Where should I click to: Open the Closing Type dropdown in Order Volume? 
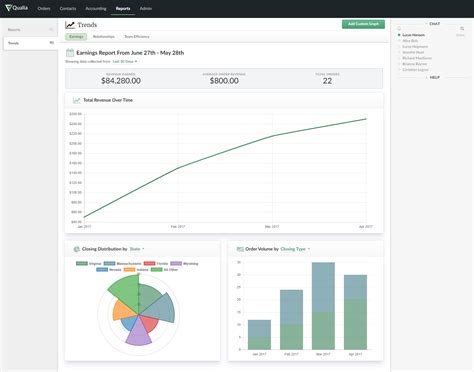coord(295,249)
